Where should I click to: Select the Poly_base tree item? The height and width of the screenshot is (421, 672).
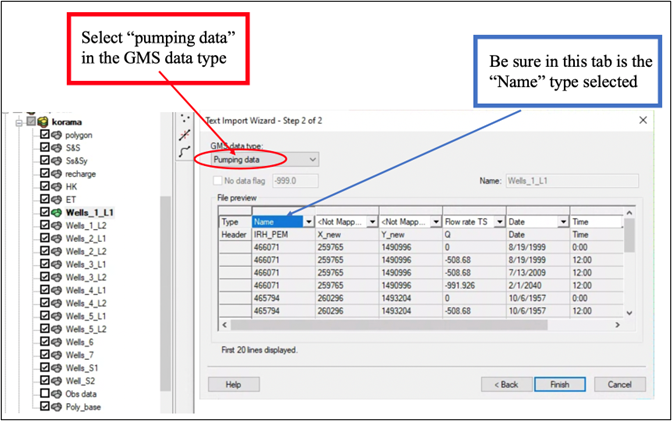coord(83,407)
